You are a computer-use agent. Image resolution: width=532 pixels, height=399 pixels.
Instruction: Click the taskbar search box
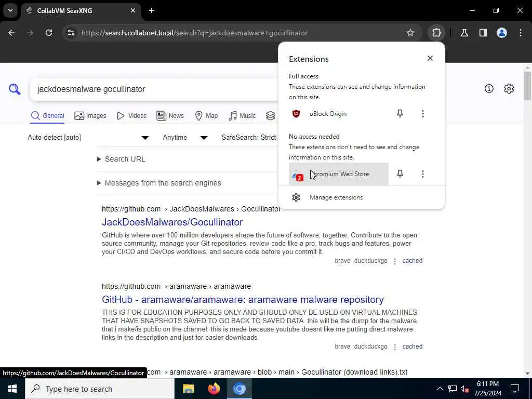click(100, 389)
